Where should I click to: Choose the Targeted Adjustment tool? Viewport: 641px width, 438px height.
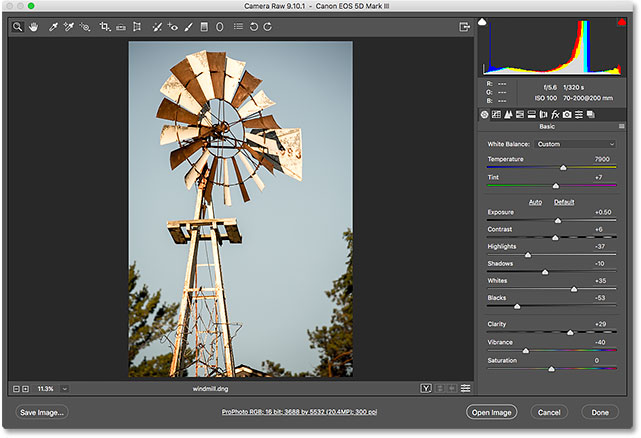[85, 27]
